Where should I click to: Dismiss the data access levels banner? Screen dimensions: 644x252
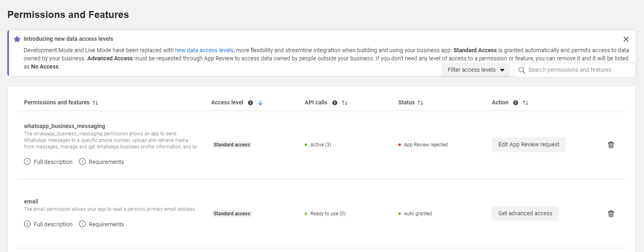coord(626,39)
